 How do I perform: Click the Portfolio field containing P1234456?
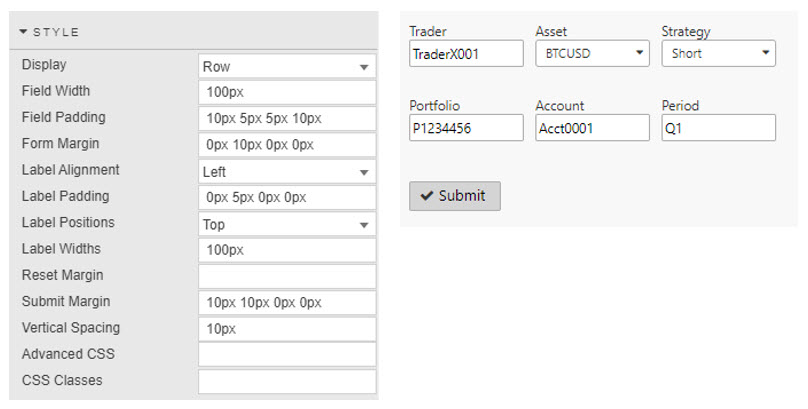click(x=466, y=128)
